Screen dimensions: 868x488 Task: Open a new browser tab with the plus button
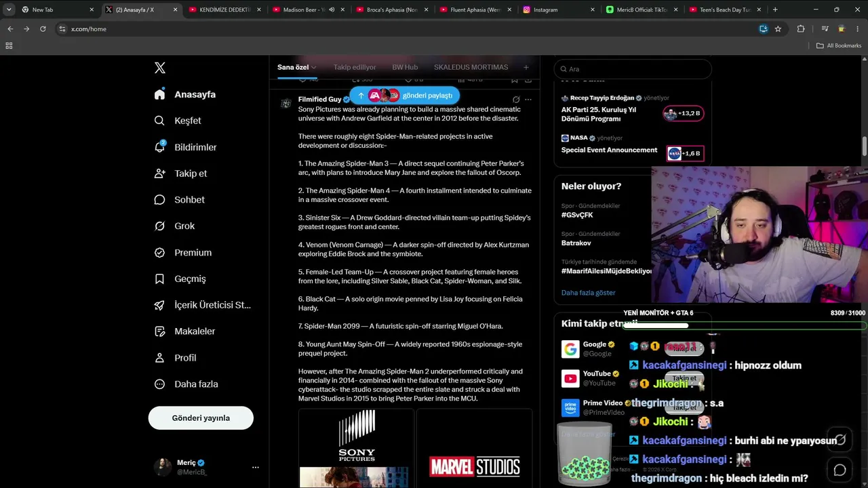point(775,9)
